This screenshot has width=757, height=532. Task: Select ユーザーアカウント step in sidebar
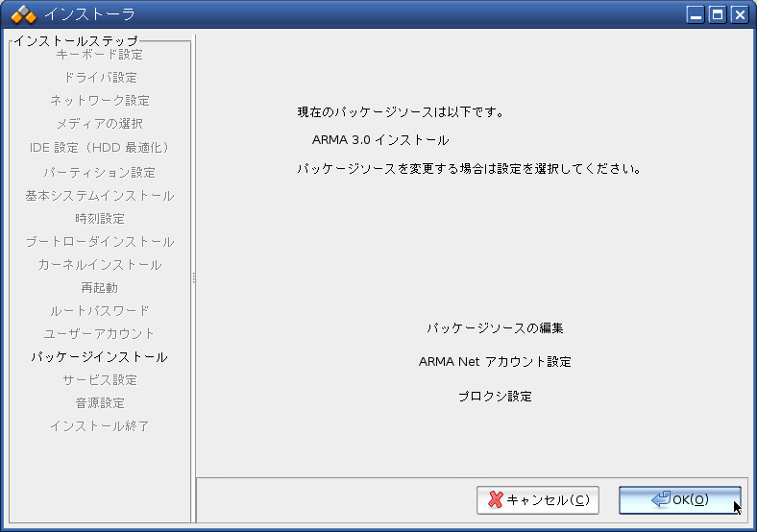pyautogui.click(x=99, y=334)
